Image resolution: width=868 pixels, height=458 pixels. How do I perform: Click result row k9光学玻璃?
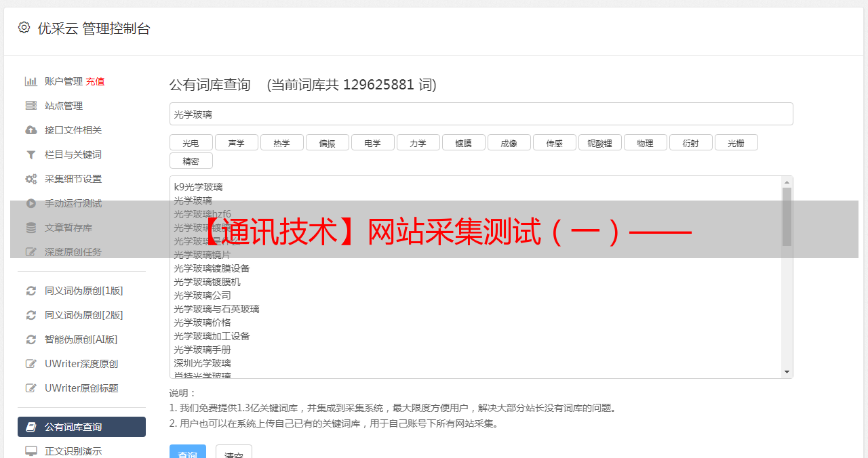pyautogui.click(x=198, y=187)
